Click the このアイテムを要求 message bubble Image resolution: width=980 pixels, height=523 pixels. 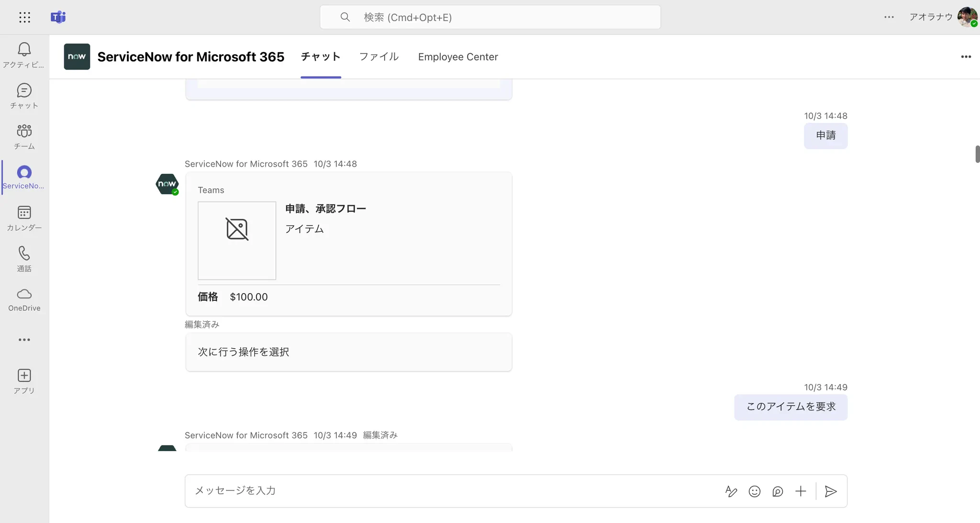coord(791,407)
